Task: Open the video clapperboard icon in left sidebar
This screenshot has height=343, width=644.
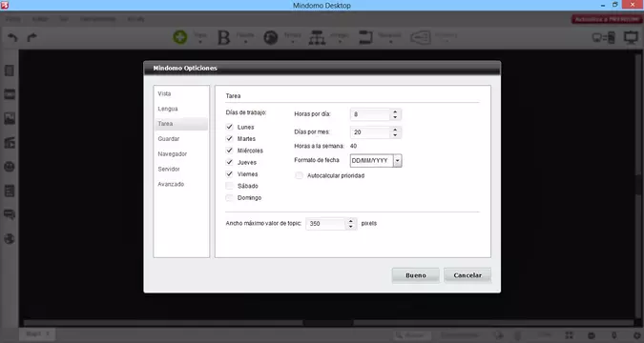Action: point(10,142)
